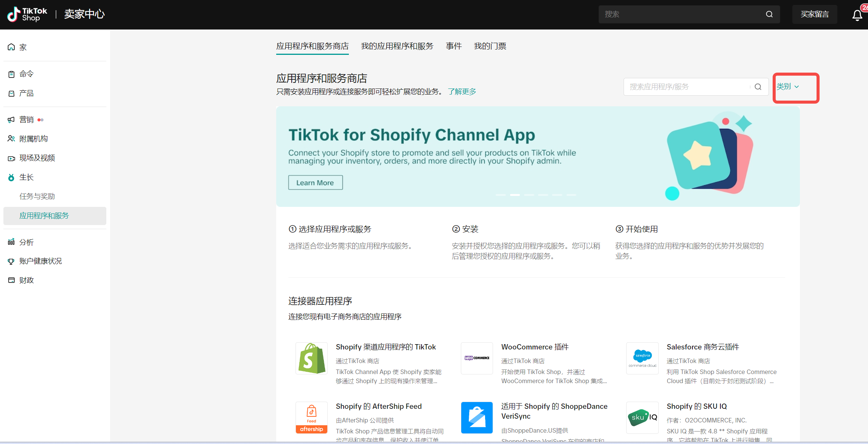Open 买家留言 buyer messages
Viewport: 868px width, 444px height.
point(814,14)
